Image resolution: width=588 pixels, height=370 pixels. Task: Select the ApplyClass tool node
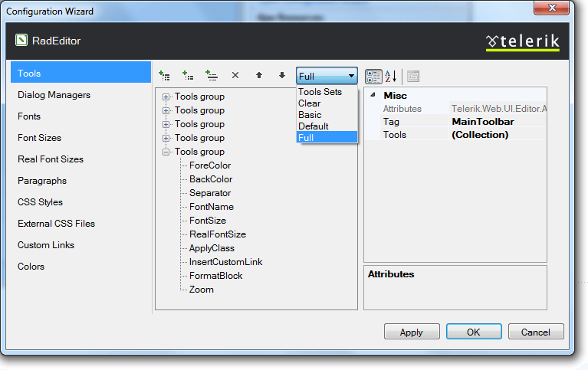tap(212, 248)
